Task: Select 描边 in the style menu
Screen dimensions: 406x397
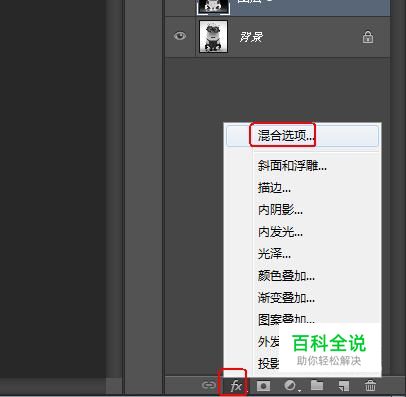Action: pyautogui.click(x=274, y=188)
